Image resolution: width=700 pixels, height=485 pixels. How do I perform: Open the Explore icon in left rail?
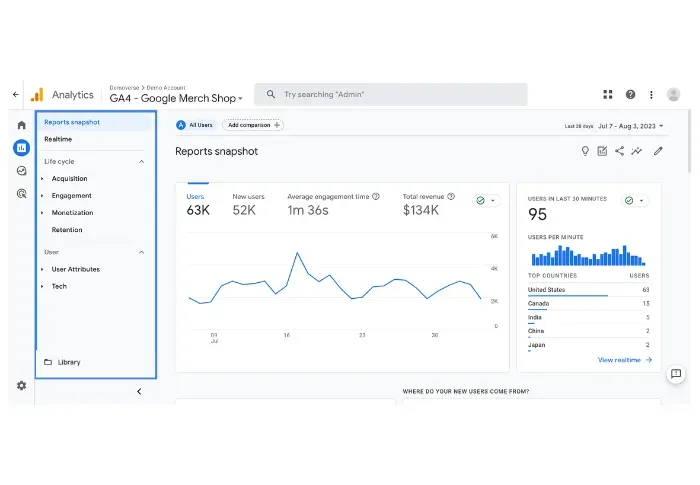(x=21, y=171)
